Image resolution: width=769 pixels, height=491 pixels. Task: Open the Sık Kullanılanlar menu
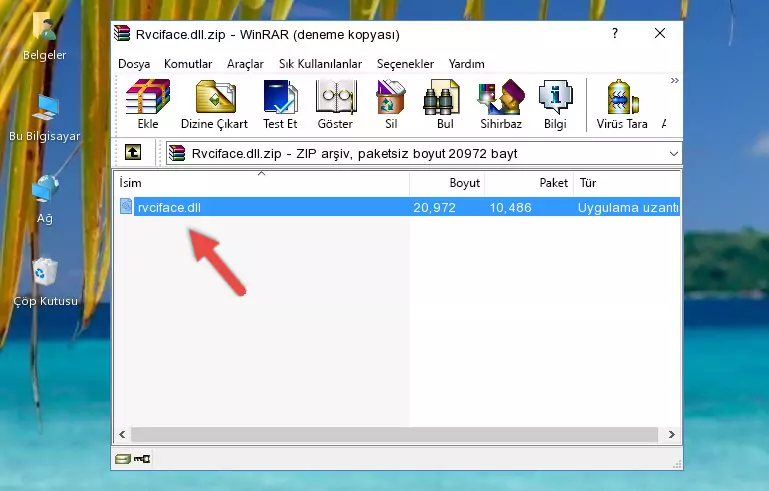click(x=320, y=64)
